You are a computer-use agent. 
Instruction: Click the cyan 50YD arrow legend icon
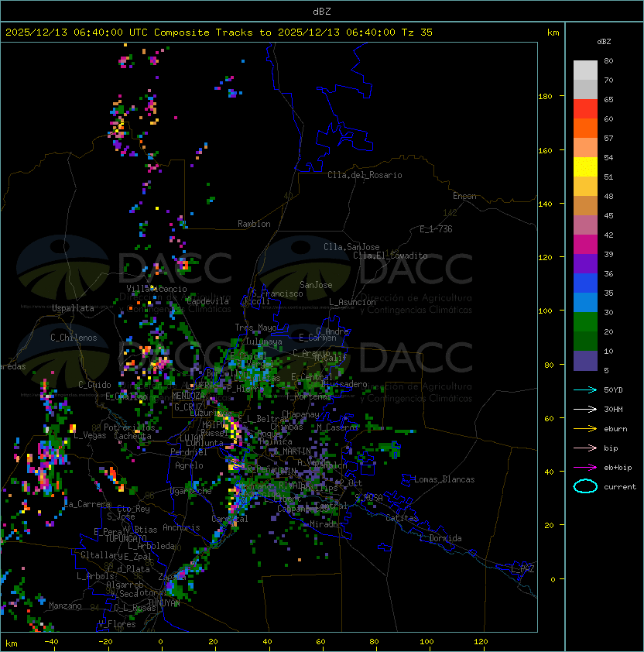tap(585, 390)
